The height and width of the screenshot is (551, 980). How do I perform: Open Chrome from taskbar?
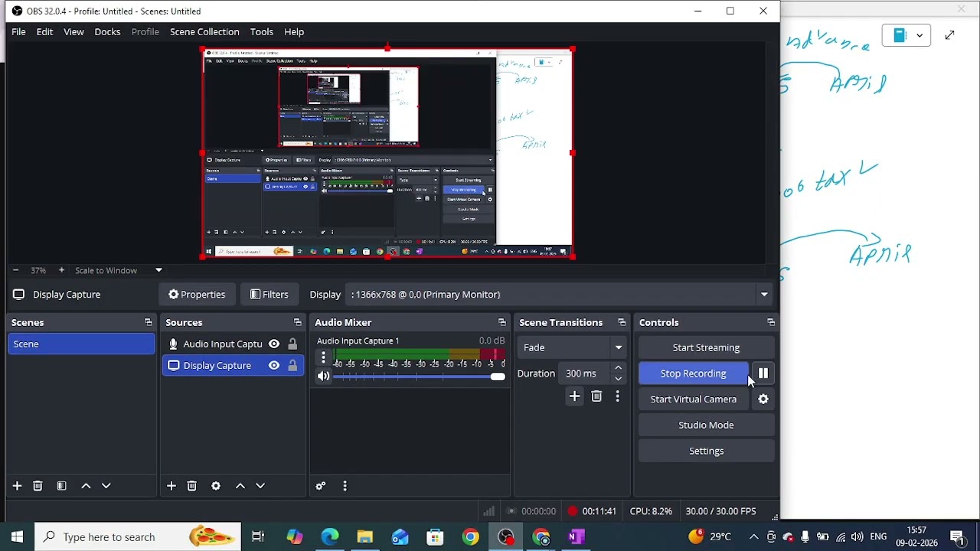[471, 537]
